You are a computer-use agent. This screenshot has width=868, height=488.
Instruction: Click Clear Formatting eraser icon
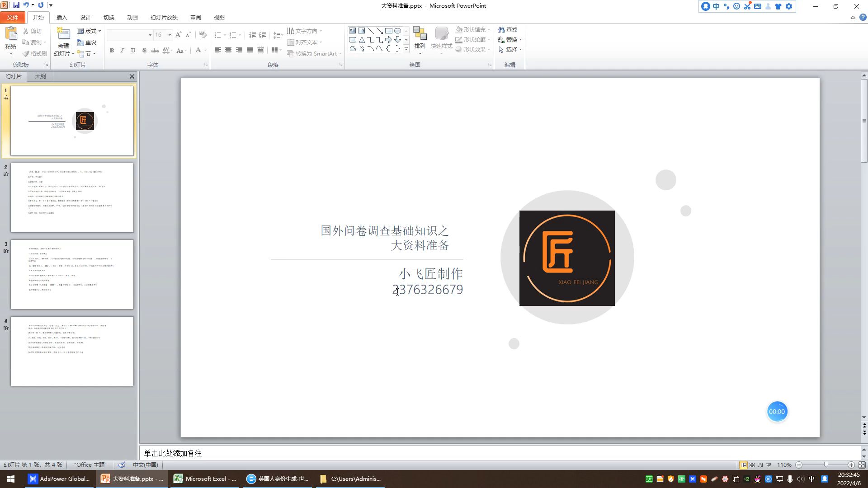(x=203, y=35)
